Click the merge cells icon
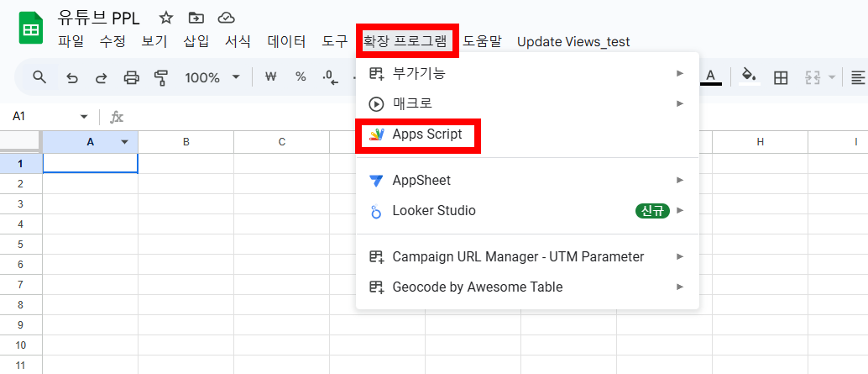This screenshot has width=868, height=374. pyautogui.click(x=812, y=78)
